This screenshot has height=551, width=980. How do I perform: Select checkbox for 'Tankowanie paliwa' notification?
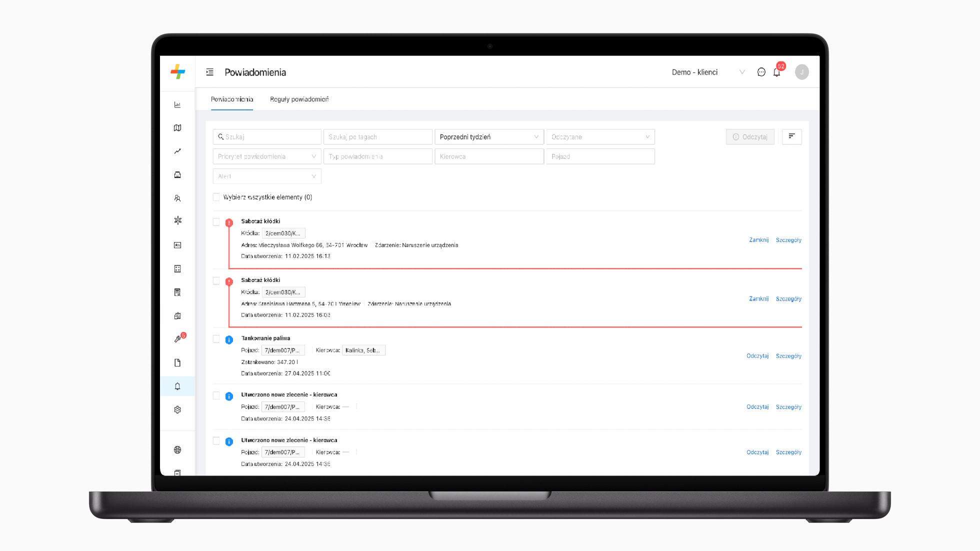point(216,339)
